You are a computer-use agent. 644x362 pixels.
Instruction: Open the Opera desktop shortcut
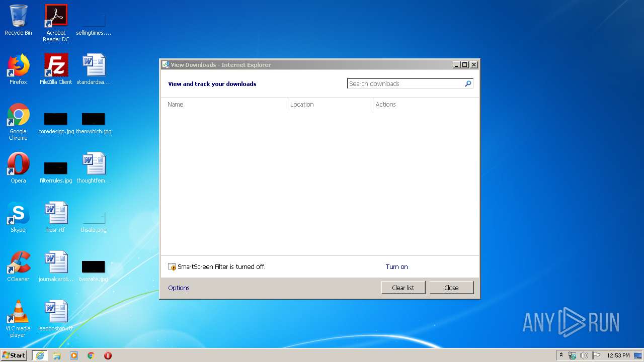click(x=18, y=168)
